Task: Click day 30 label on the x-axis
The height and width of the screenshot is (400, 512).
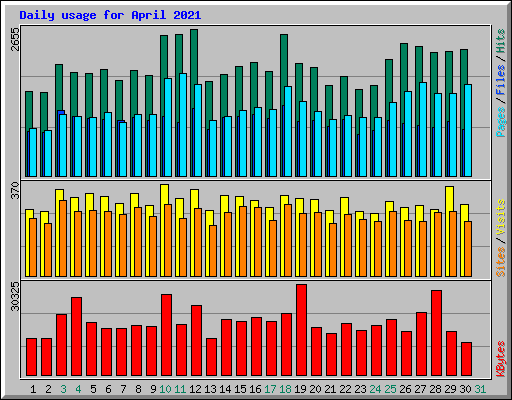Action: point(465,389)
